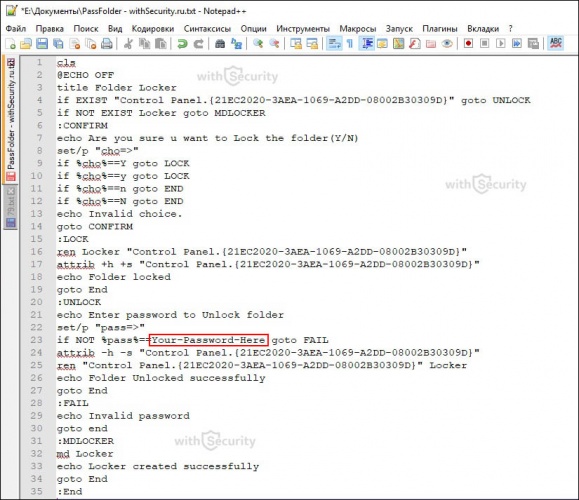Toggle indent guide icon

point(367,44)
